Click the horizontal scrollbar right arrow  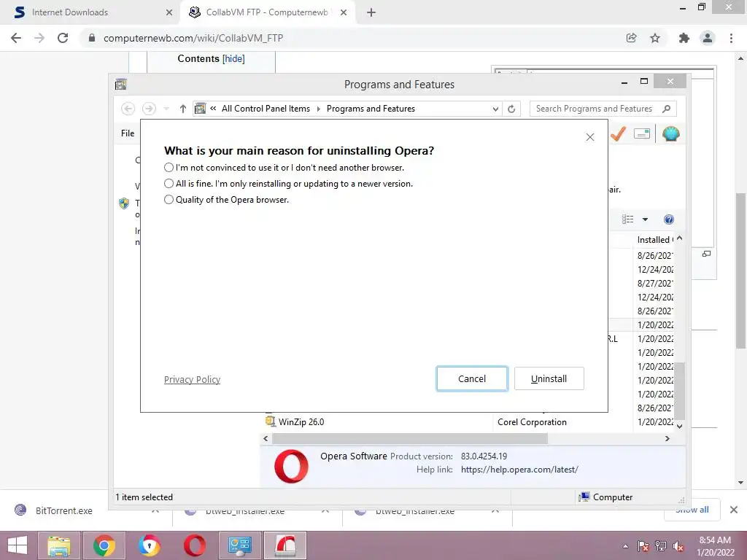pos(667,438)
